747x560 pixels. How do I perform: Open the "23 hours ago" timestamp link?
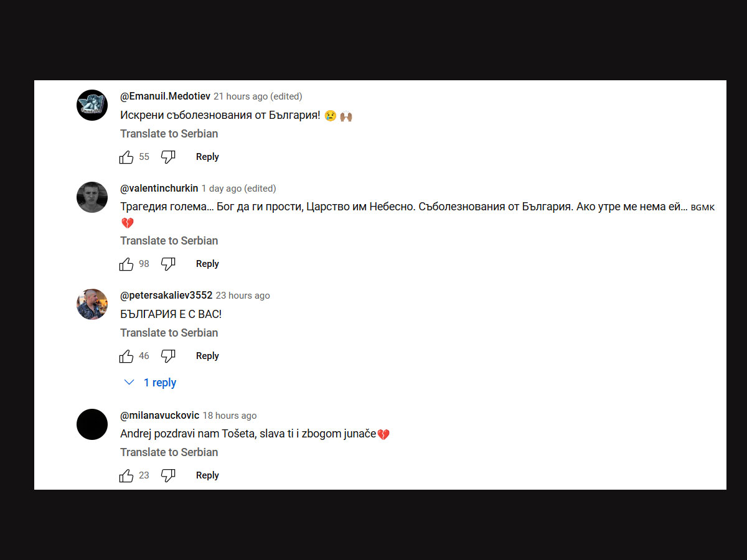tap(243, 296)
